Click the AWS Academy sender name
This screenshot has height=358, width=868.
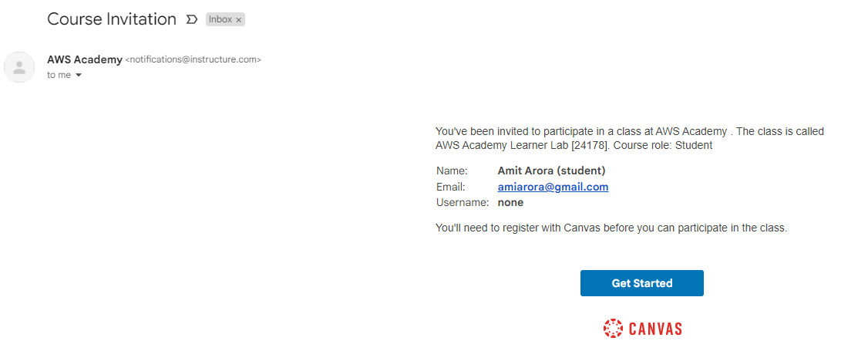pyautogui.click(x=85, y=59)
